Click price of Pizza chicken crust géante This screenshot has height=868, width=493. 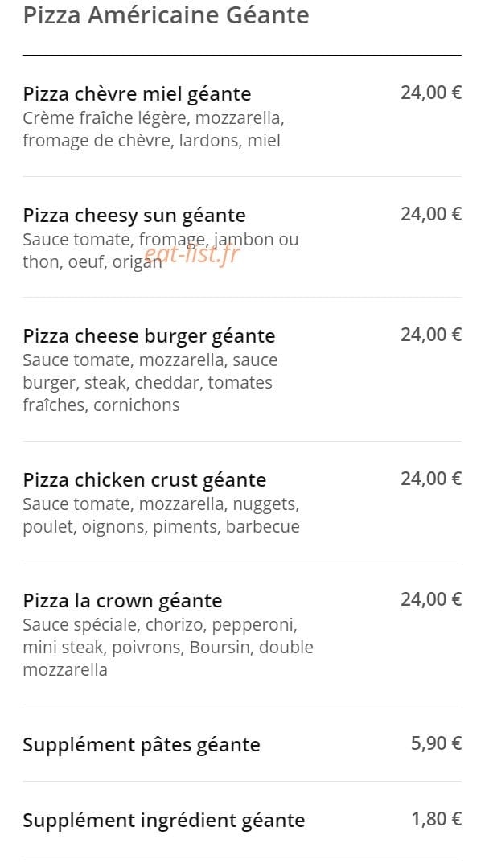pyautogui.click(x=431, y=479)
